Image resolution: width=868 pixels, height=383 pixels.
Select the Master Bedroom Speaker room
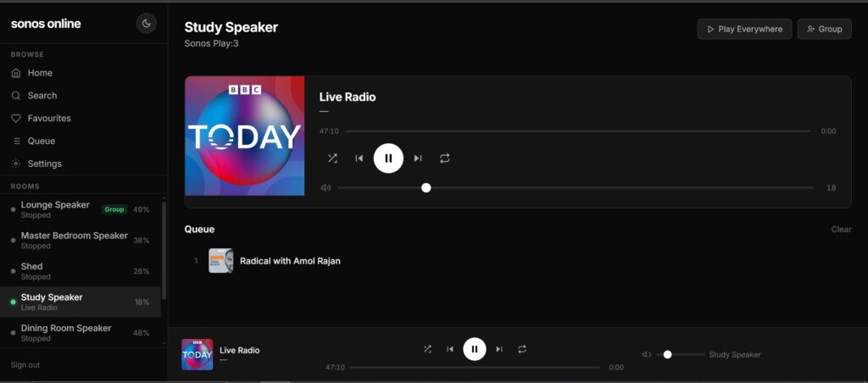pos(81,240)
